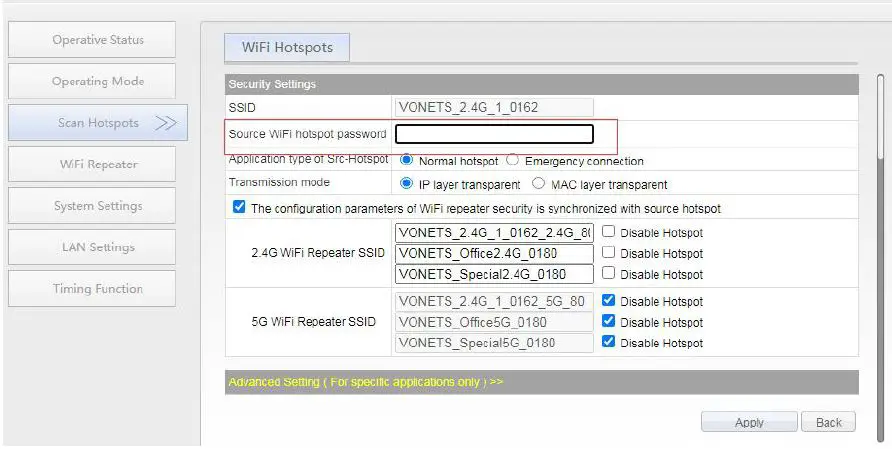
Task: Click the Back button
Action: 828,422
